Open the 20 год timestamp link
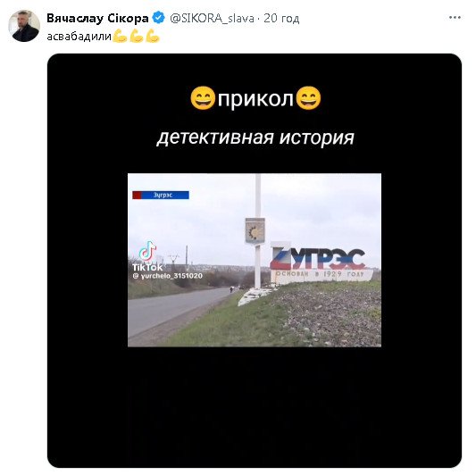 pos(281,19)
